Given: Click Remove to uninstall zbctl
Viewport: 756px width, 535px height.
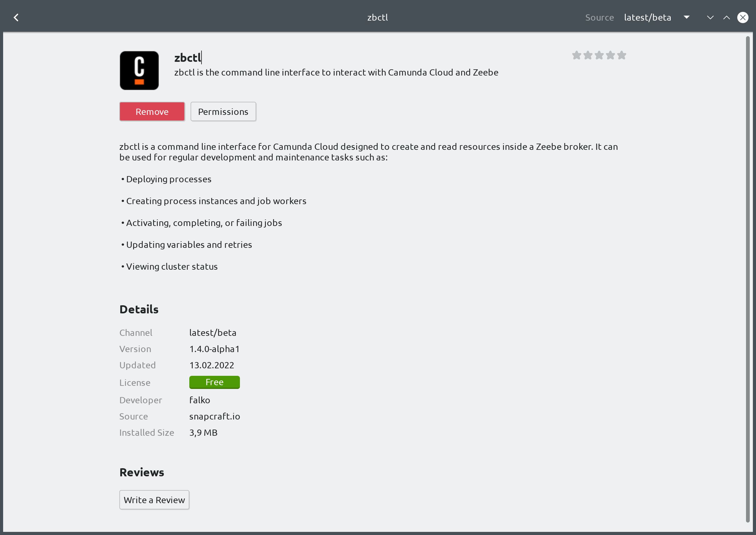Looking at the screenshot, I should click(x=152, y=111).
